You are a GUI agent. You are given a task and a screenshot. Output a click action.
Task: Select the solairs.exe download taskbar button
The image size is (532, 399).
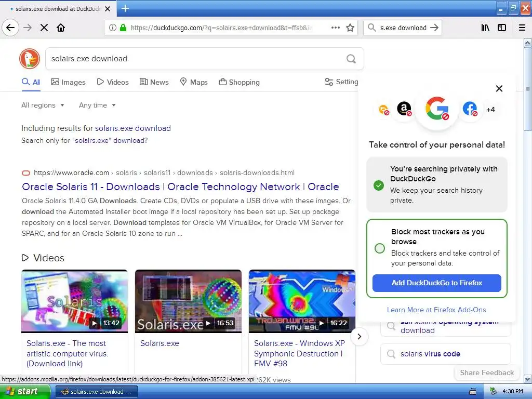click(x=96, y=392)
